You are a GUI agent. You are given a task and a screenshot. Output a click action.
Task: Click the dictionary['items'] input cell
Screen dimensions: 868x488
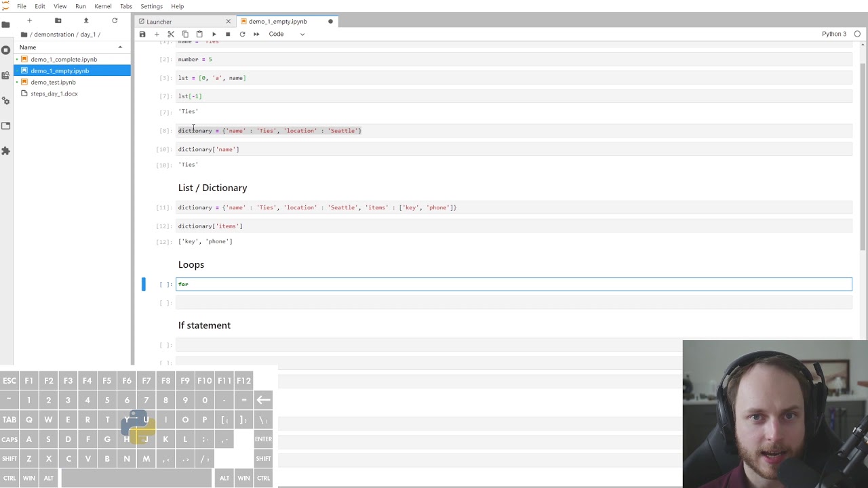pos(514,226)
